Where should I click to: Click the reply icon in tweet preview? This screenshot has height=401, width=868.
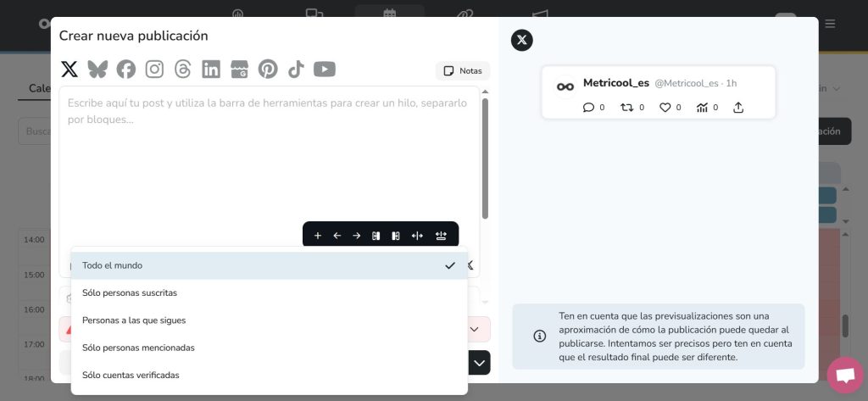coord(588,108)
